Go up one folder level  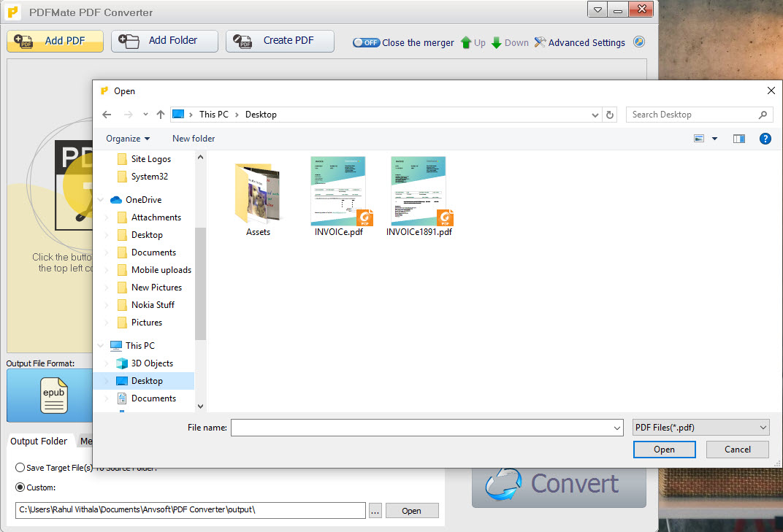pyautogui.click(x=160, y=115)
